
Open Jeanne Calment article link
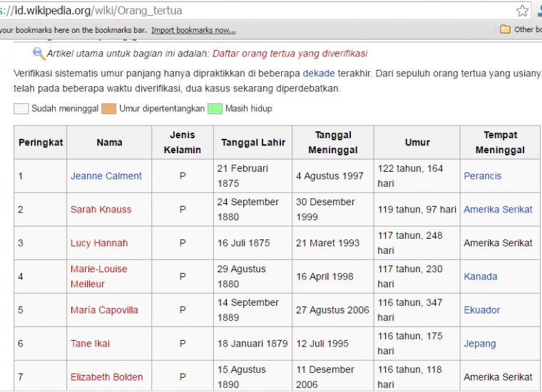(106, 176)
